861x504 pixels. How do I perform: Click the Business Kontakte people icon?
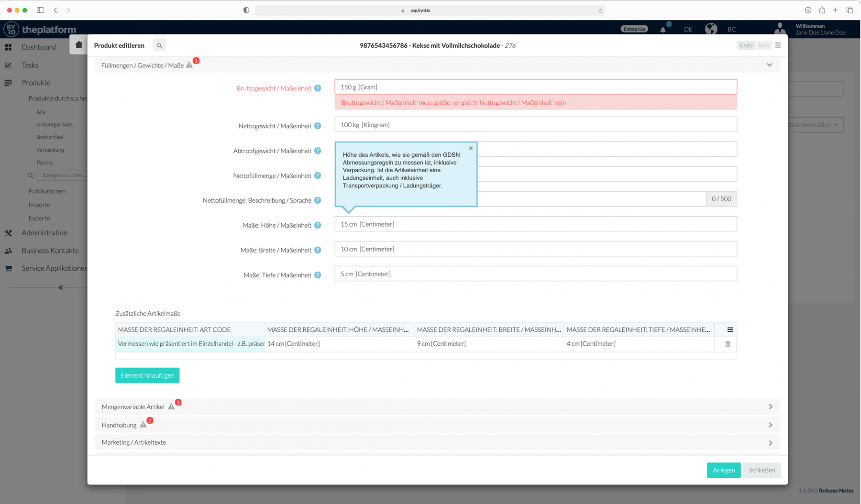8,251
